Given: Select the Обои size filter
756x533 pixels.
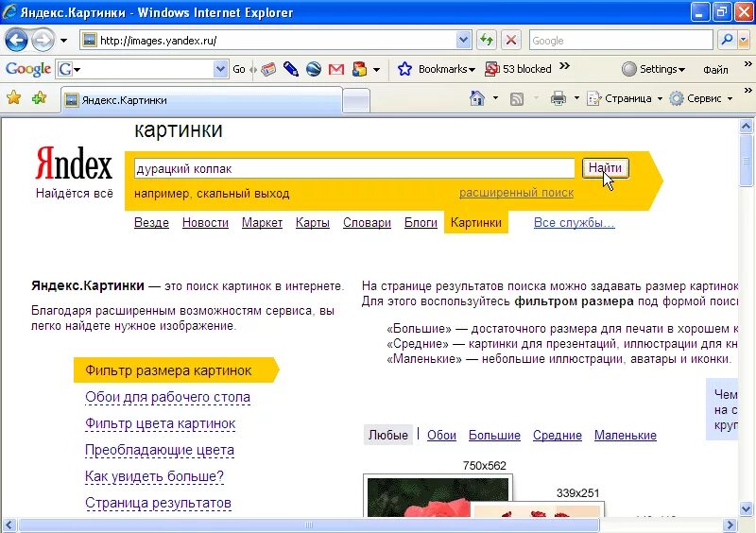Looking at the screenshot, I should point(441,435).
